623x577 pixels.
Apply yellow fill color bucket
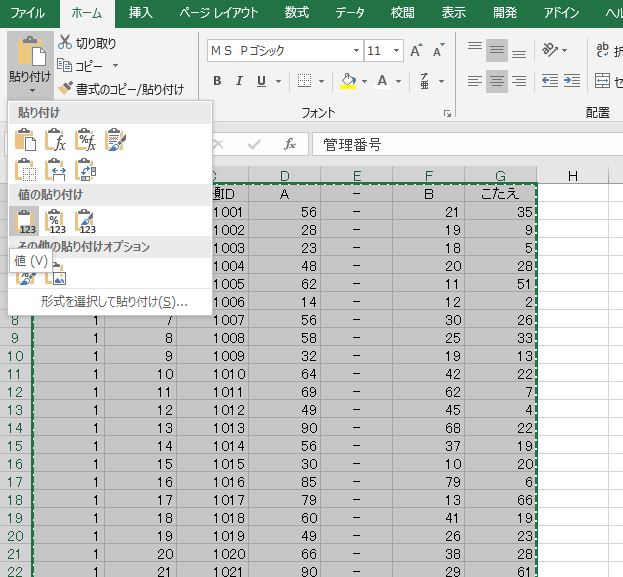pyautogui.click(x=348, y=81)
